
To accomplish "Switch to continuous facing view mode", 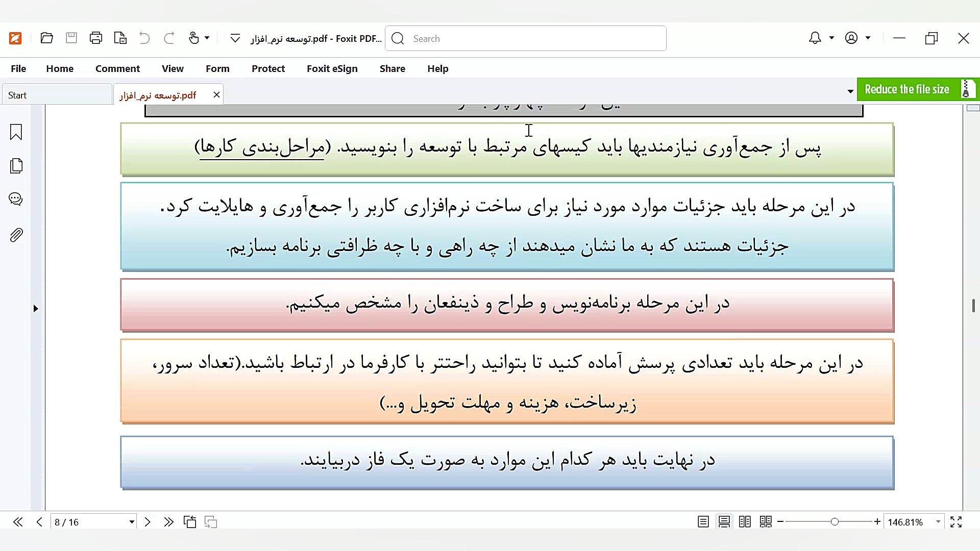I will (x=766, y=522).
